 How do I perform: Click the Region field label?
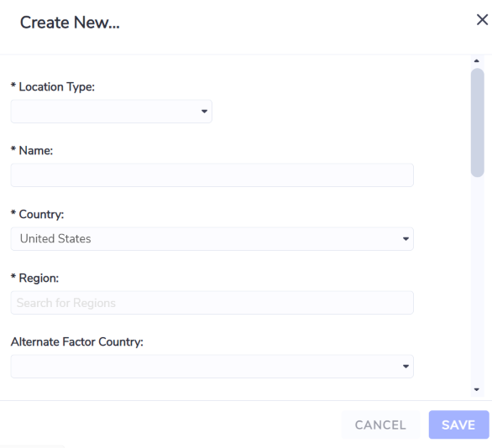(34, 278)
